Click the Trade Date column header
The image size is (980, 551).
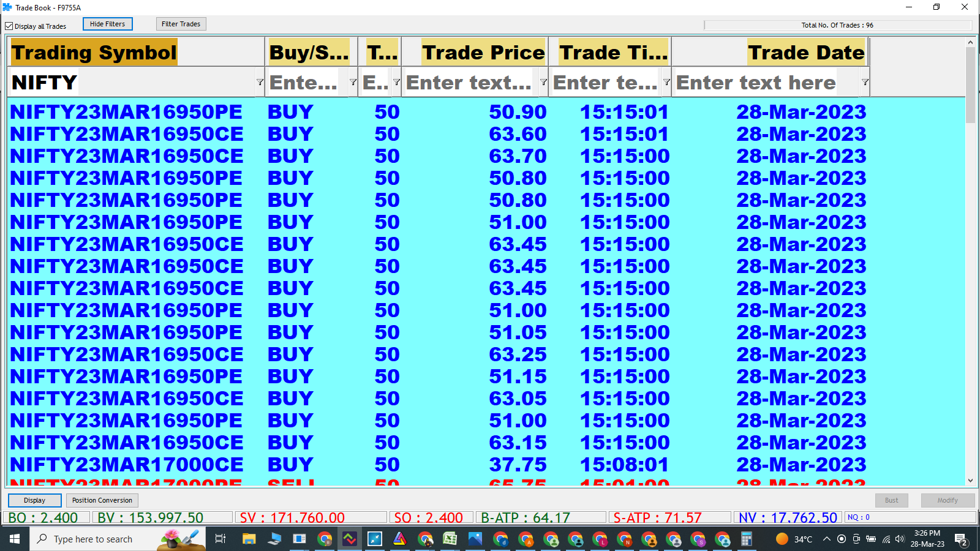[x=805, y=53]
